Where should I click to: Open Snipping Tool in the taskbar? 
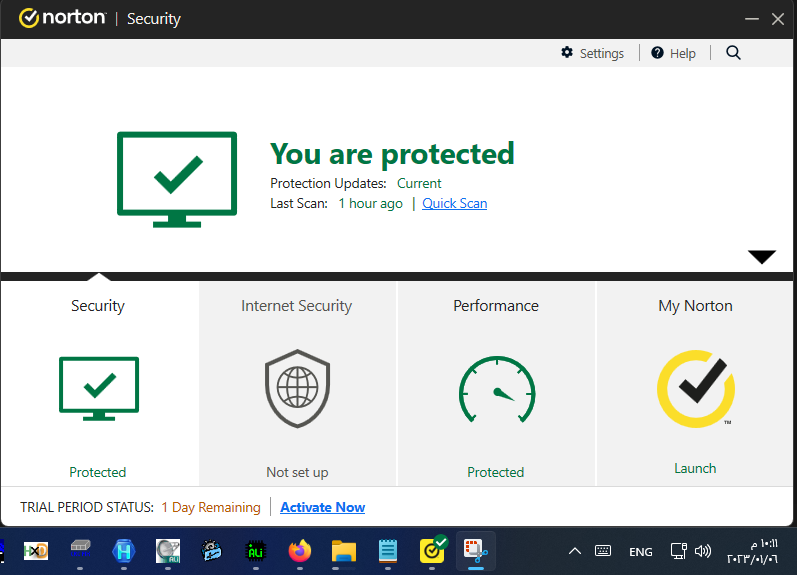476,551
